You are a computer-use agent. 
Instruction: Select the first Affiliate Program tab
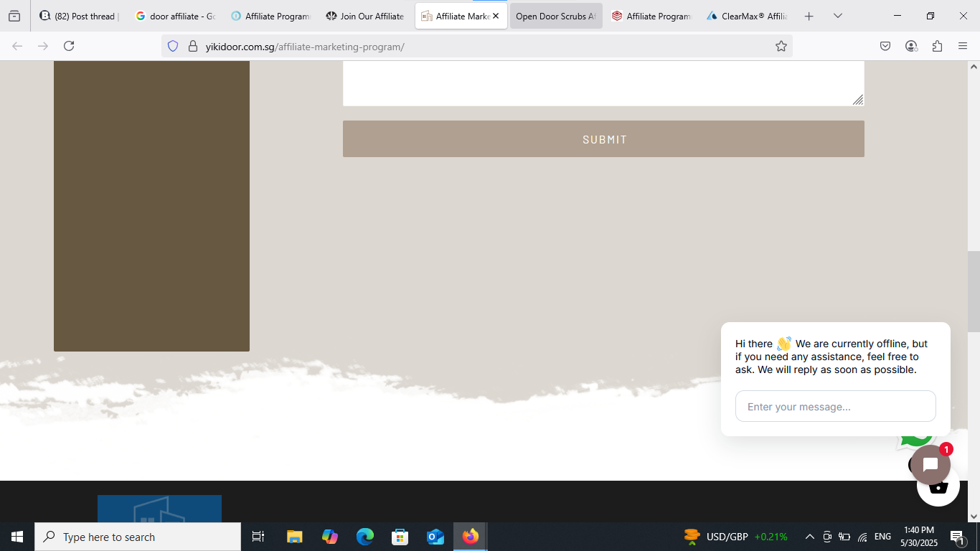pos(270,16)
